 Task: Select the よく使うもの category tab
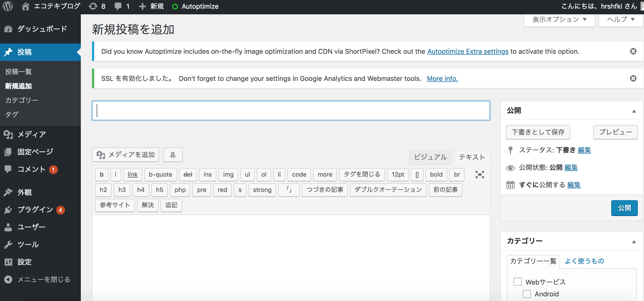584,261
